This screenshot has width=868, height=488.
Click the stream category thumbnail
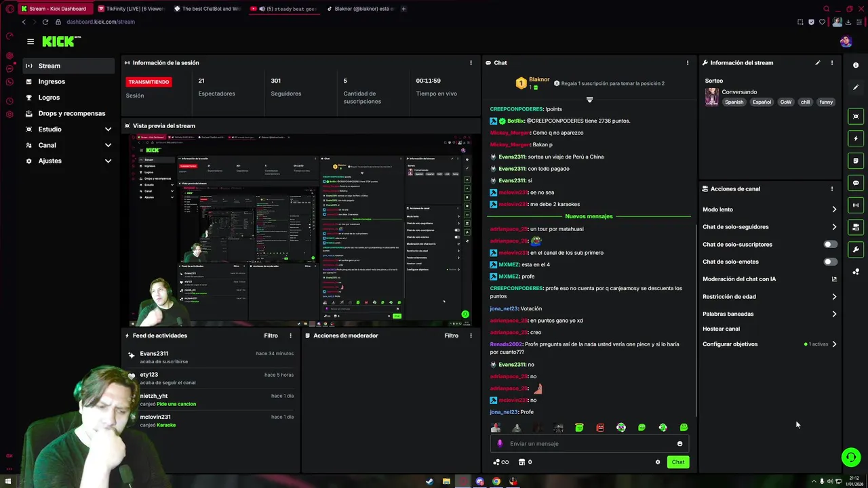(x=711, y=97)
